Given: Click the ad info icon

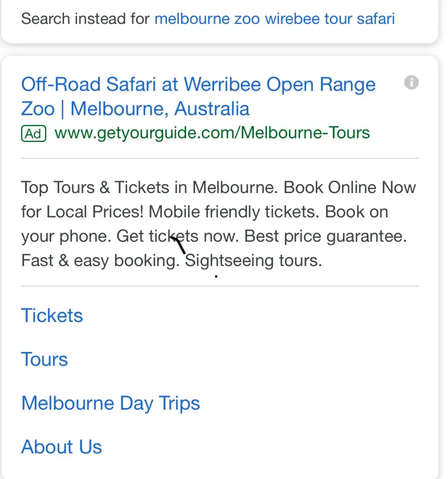Looking at the screenshot, I should click(x=411, y=83).
